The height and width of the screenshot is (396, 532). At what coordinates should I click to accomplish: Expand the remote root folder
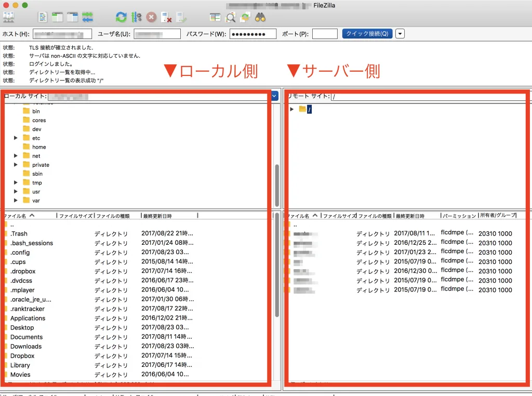tap(292, 109)
